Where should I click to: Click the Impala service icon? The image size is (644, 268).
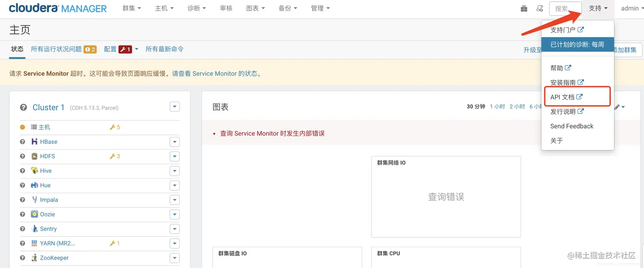(x=34, y=200)
